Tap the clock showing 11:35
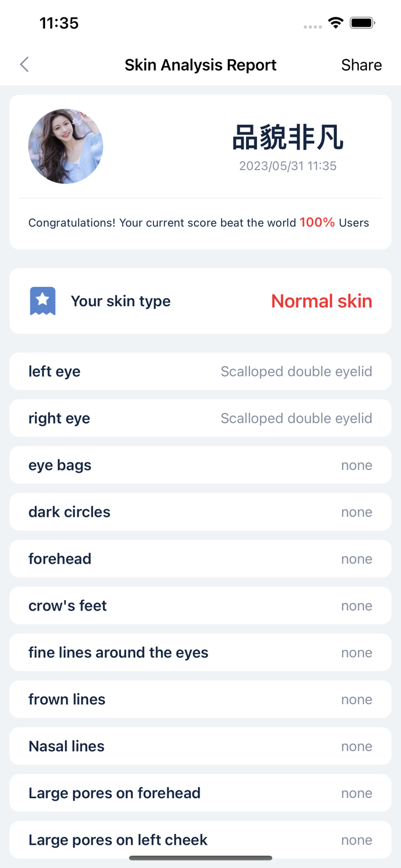The image size is (401, 868). 60,23
